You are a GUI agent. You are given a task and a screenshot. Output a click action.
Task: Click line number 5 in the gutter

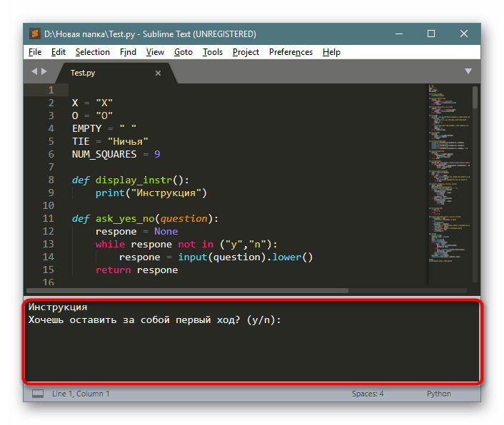pos(51,141)
